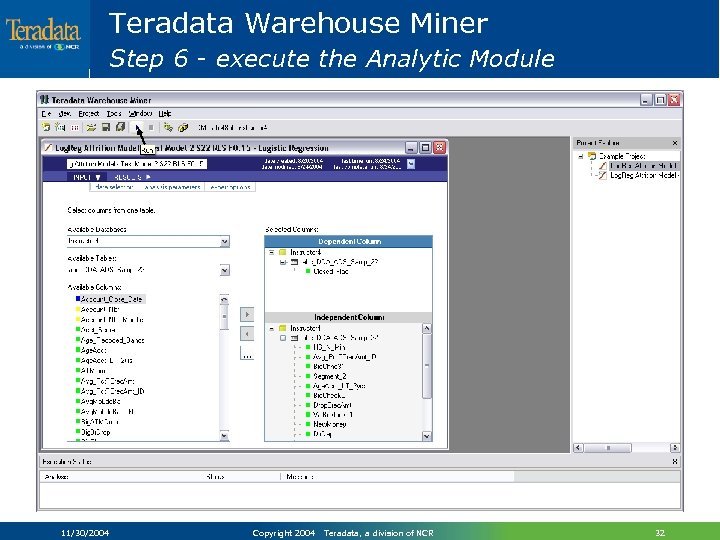Image resolution: width=720 pixels, height=540 pixels.
Task: Select the data selection sub-tab
Action: point(114,187)
